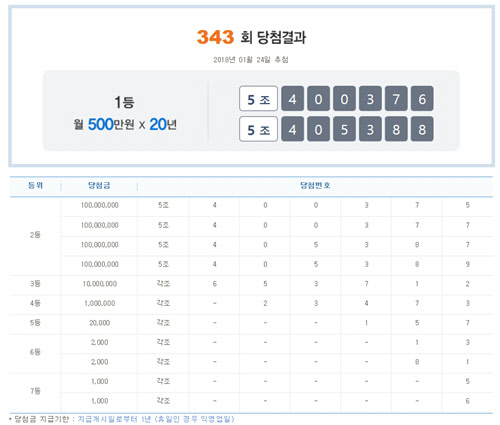The width and height of the screenshot is (500, 425).
Task: Click the 4등 rank cell
Action: click(x=35, y=303)
